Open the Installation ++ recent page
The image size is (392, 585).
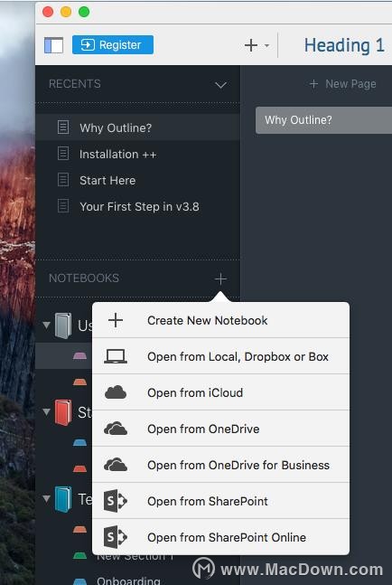[x=137, y=154]
